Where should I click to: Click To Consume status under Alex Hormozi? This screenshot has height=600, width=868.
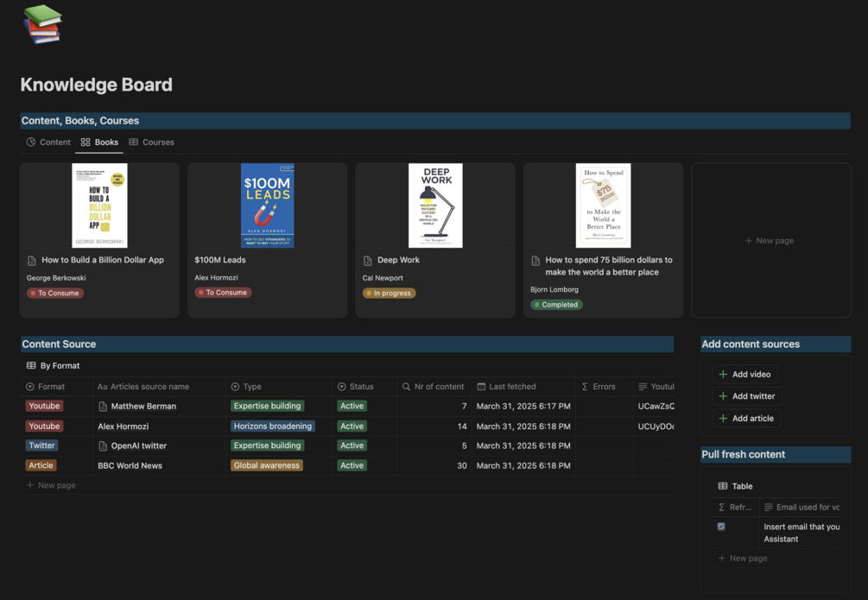(223, 293)
